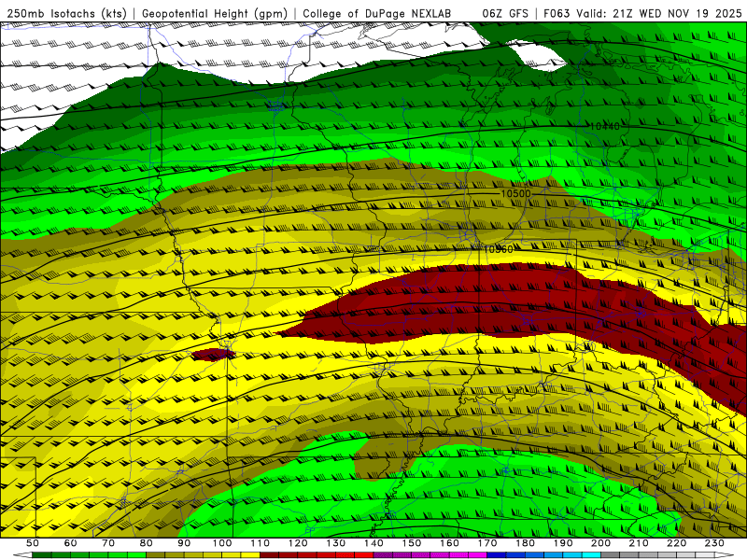Click the 70 value on the legend

[108, 543]
